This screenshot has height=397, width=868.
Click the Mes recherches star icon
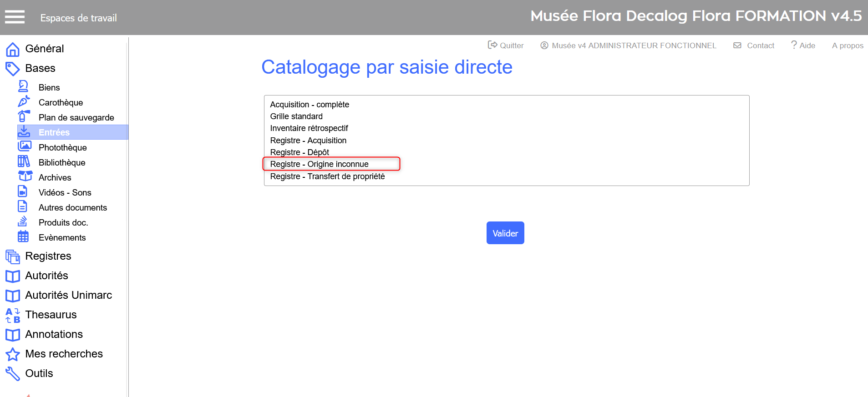point(13,354)
